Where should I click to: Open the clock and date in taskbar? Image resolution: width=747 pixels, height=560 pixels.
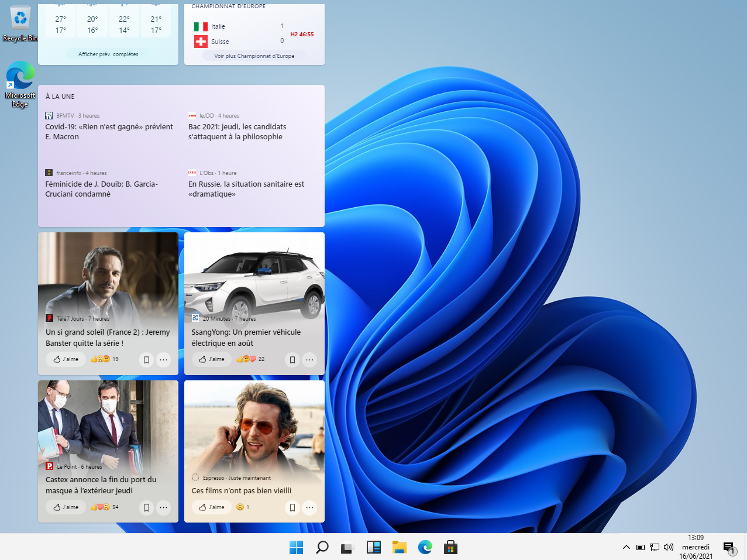click(x=696, y=547)
